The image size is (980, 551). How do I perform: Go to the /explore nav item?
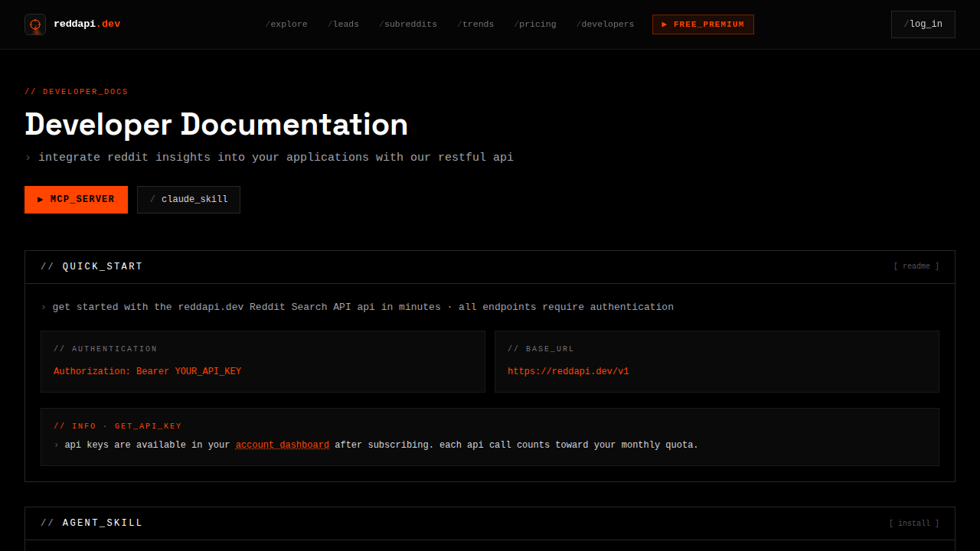[x=286, y=24]
